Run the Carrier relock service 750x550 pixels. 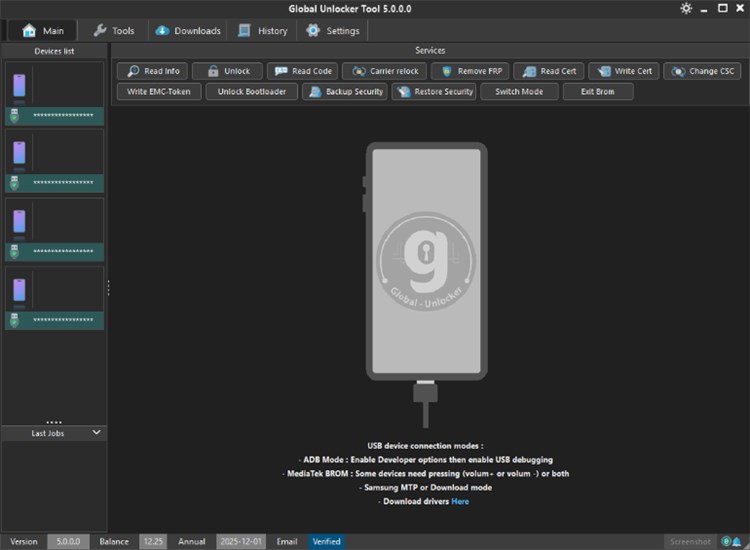(385, 71)
